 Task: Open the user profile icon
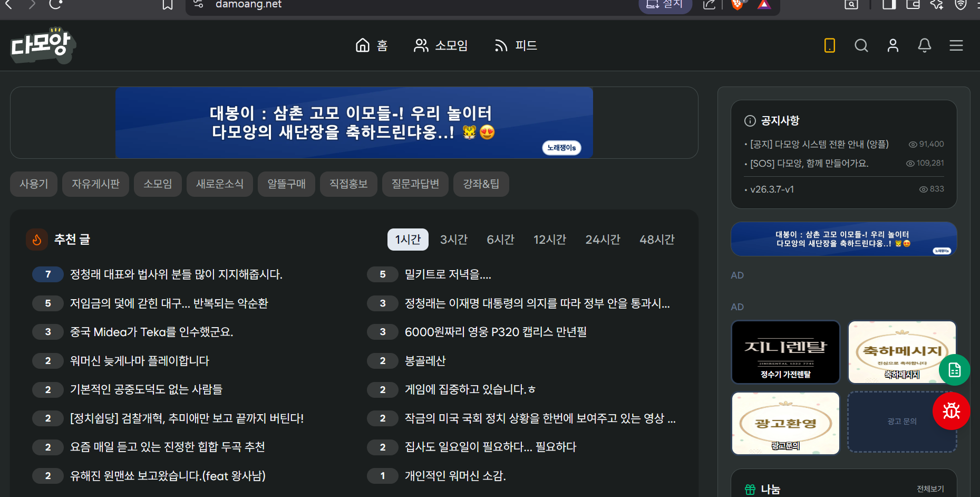pyautogui.click(x=893, y=45)
